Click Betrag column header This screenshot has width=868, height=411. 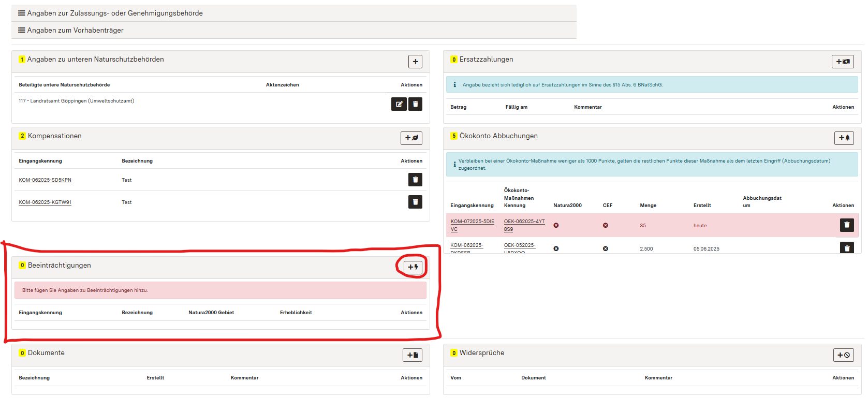pyautogui.click(x=459, y=107)
